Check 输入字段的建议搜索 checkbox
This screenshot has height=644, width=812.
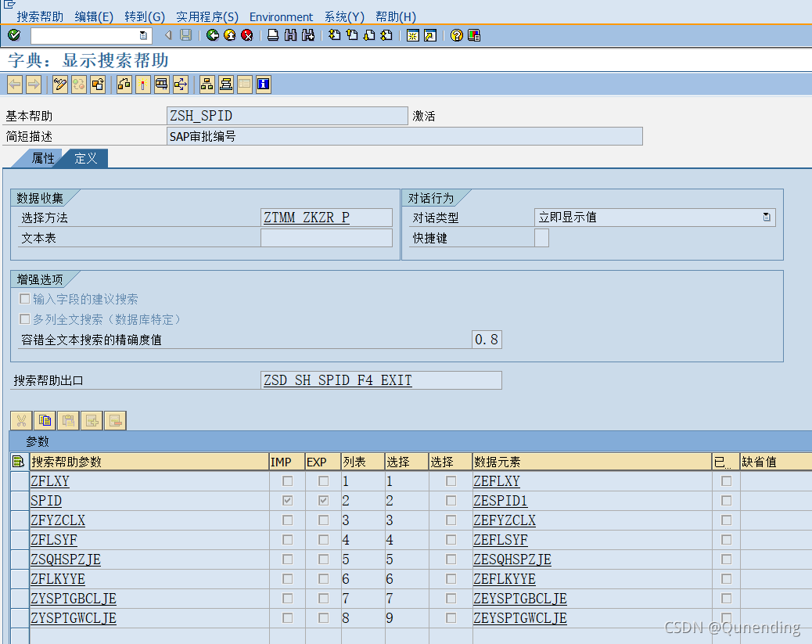(24, 298)
